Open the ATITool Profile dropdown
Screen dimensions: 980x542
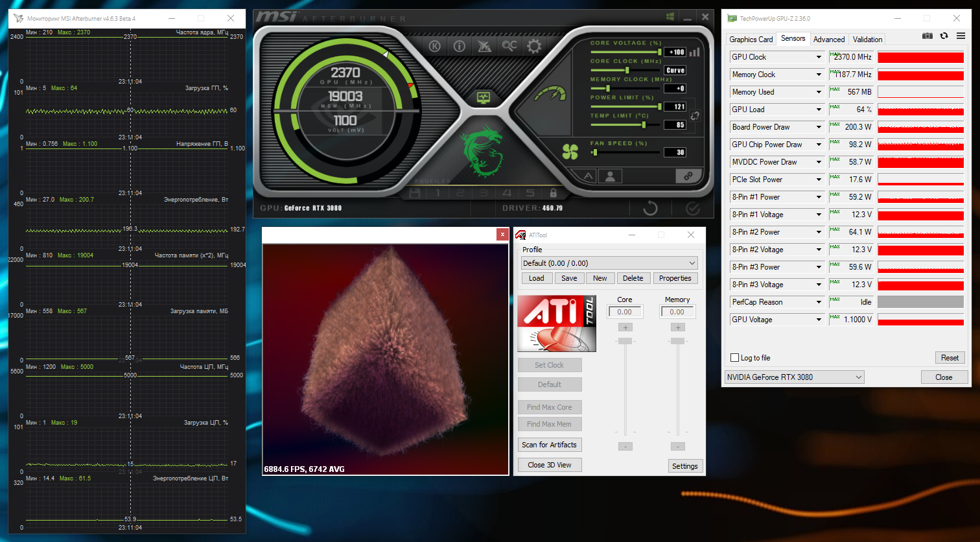(609, 263)
